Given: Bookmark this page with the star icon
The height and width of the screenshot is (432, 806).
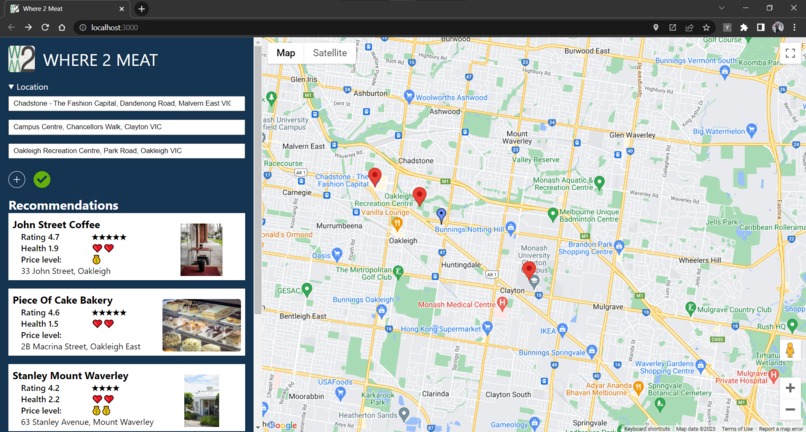Looking at the screenshot, I should [x=706, y=27].
